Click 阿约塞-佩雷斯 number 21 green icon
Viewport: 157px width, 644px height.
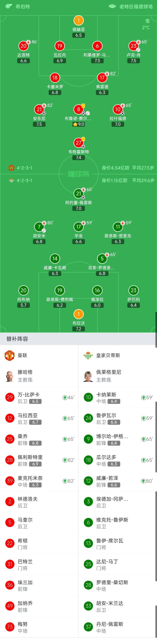coord(78,193)
